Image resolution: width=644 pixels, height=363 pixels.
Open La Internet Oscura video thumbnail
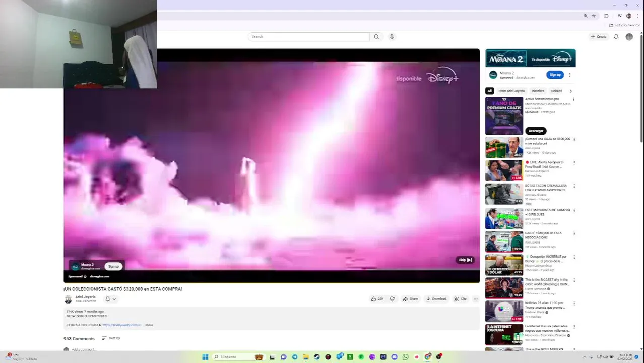(x=504, y=335)
